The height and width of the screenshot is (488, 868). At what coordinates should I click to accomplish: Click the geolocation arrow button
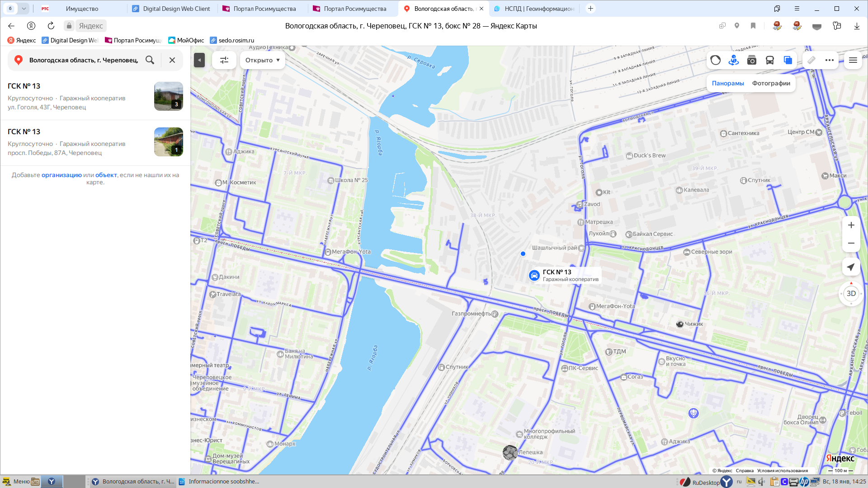pos(851,267)
